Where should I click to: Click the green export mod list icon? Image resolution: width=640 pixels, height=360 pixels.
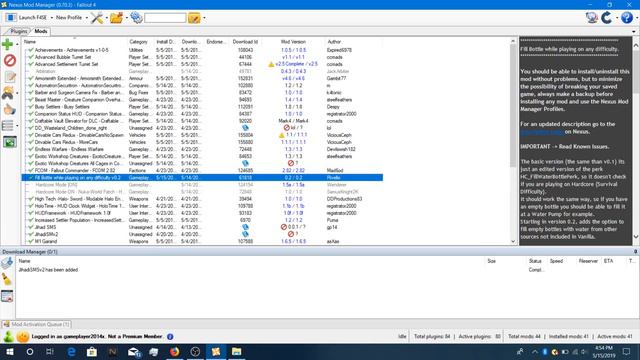click(10, 142)
